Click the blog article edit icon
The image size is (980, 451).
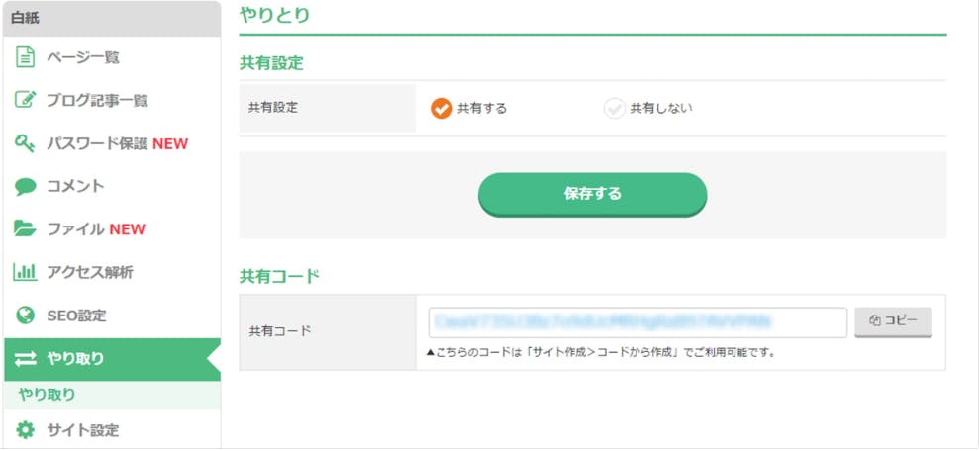25,100
